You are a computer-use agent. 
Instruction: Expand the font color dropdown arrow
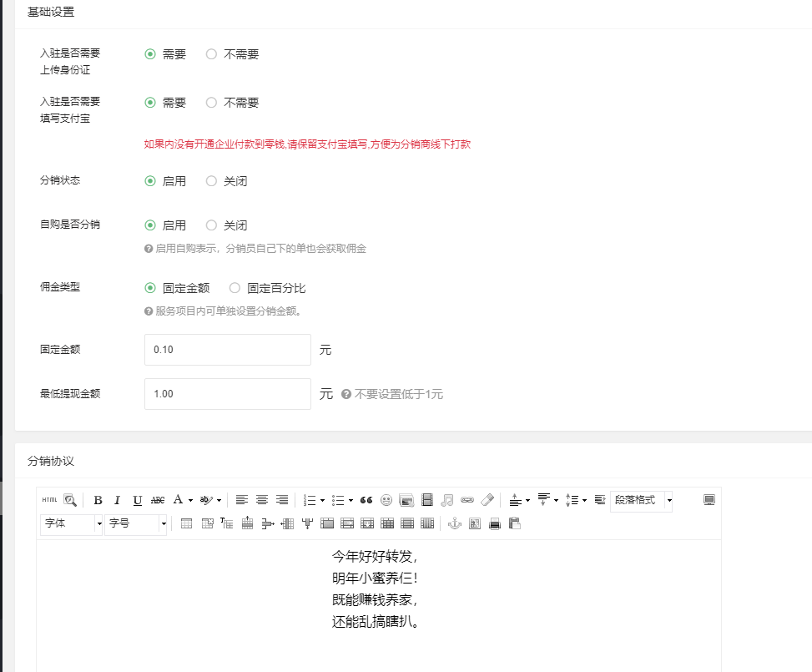[x=190, y=501]
